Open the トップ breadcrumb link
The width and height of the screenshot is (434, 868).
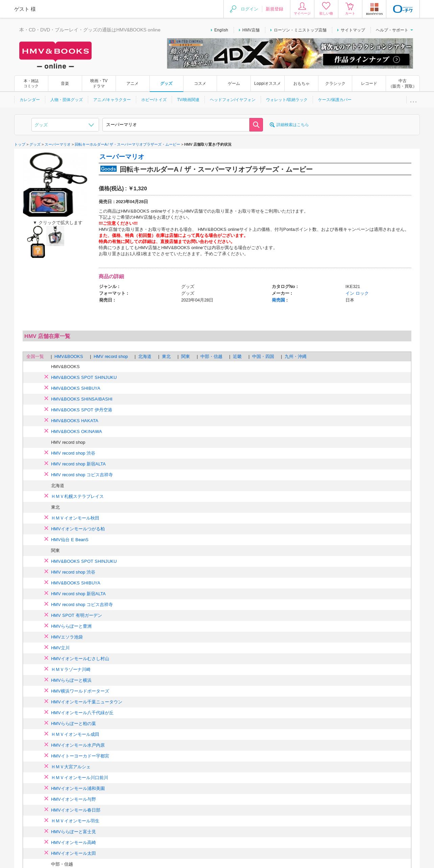(20, 144)
